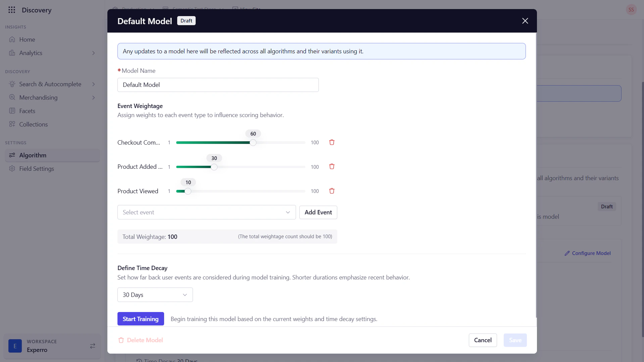Click the Start Training button

point(141,319)
